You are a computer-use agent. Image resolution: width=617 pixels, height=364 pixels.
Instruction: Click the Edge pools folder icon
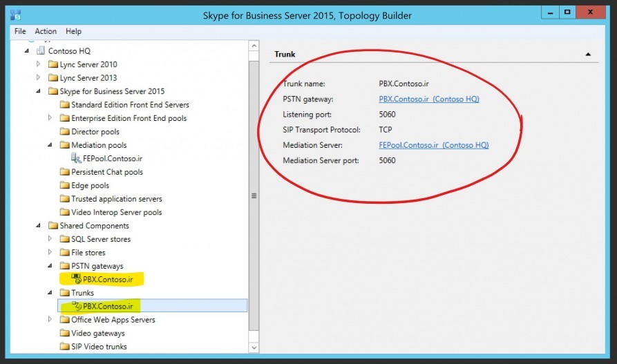point(64,185)
